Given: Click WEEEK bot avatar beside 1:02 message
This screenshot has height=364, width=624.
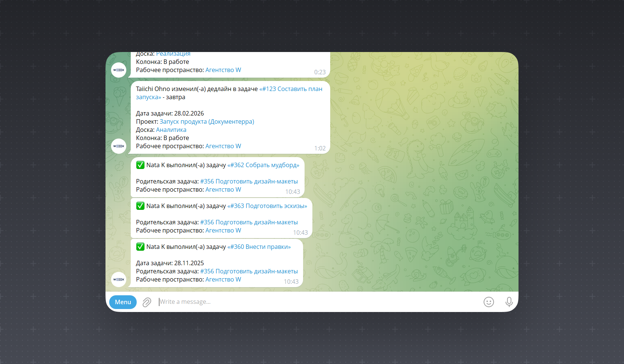Looking at the screenshot, I should click(x=119, y=146).
